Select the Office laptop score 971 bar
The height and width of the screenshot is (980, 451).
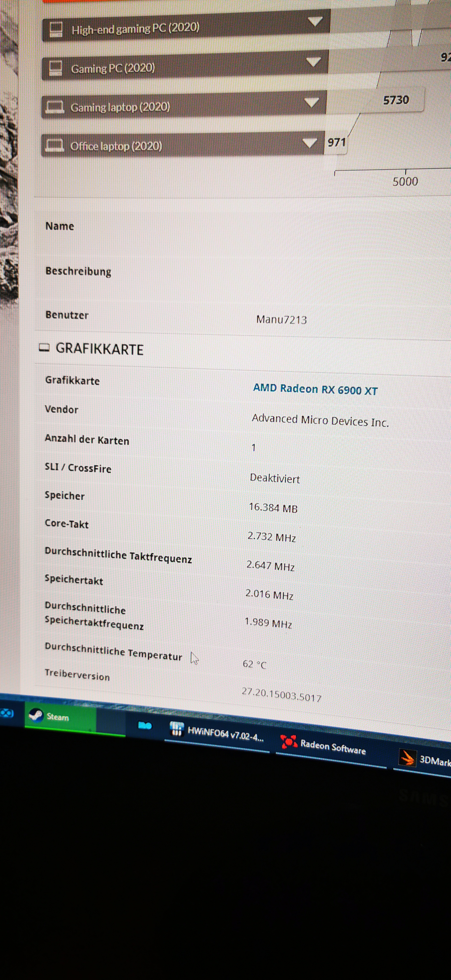(x=335, y=143)
